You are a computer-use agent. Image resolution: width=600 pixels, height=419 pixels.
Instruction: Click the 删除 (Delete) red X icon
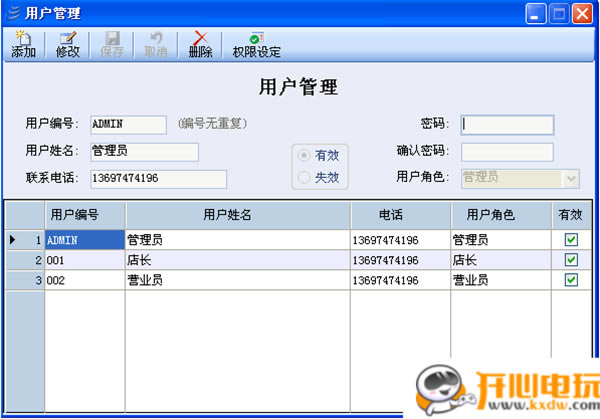point(200,38)
